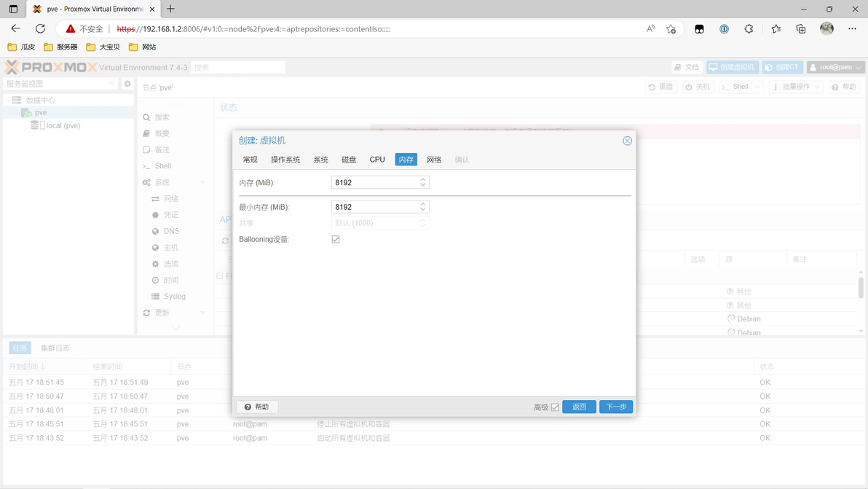Switch to the CPU tab
The image size is (868, 489).
click(377, 160)
